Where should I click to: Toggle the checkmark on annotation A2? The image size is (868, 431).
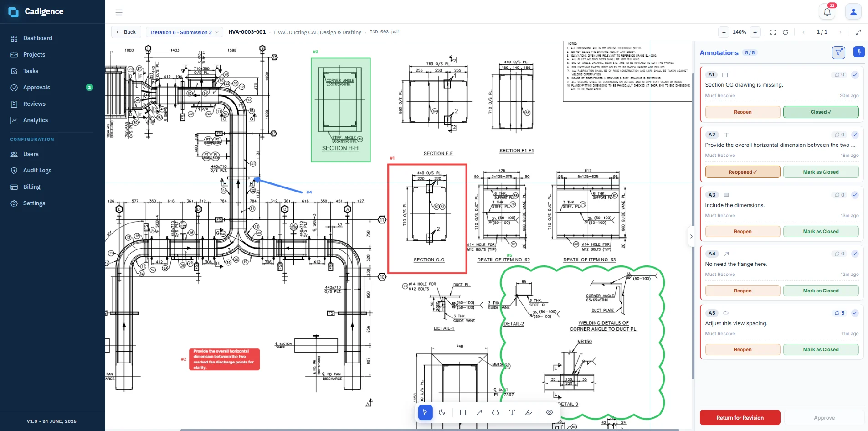[x=855, y=135]
